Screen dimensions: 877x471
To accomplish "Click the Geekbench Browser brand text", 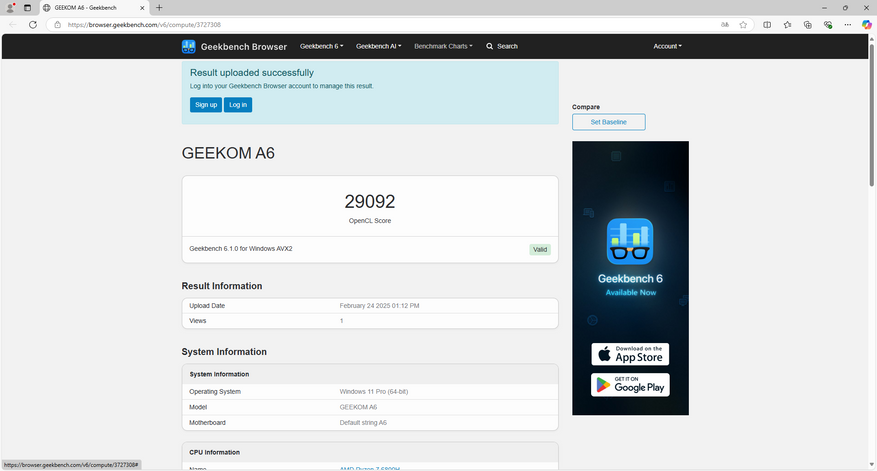I will 244,47.
